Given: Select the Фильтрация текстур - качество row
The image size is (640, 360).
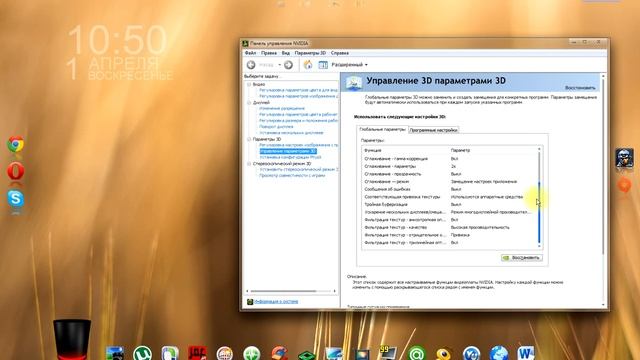Looking at the screenshot, I should (x=449, y=227).
